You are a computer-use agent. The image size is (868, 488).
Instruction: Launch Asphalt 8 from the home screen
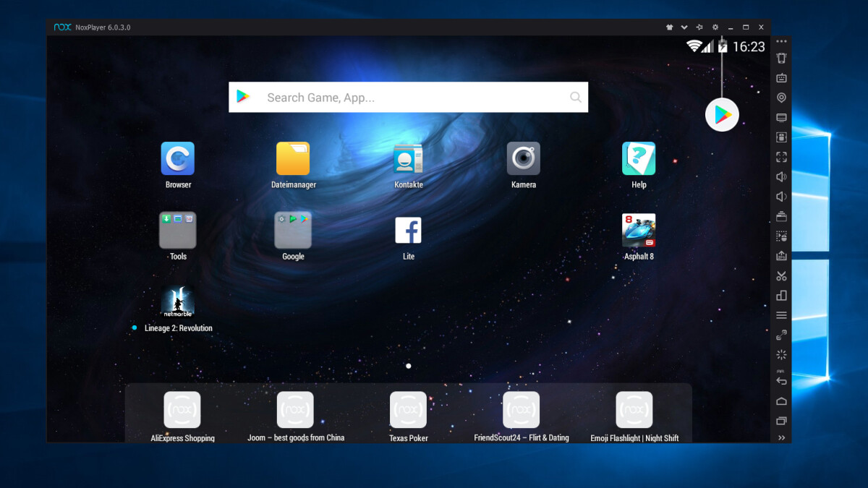click(x=639, y=227)
